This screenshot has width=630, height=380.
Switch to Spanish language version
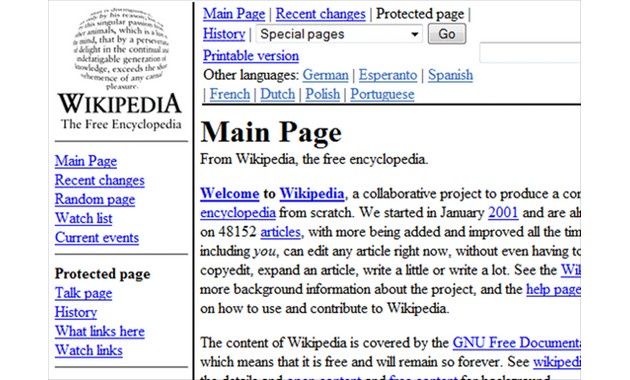tap(450, 75)
